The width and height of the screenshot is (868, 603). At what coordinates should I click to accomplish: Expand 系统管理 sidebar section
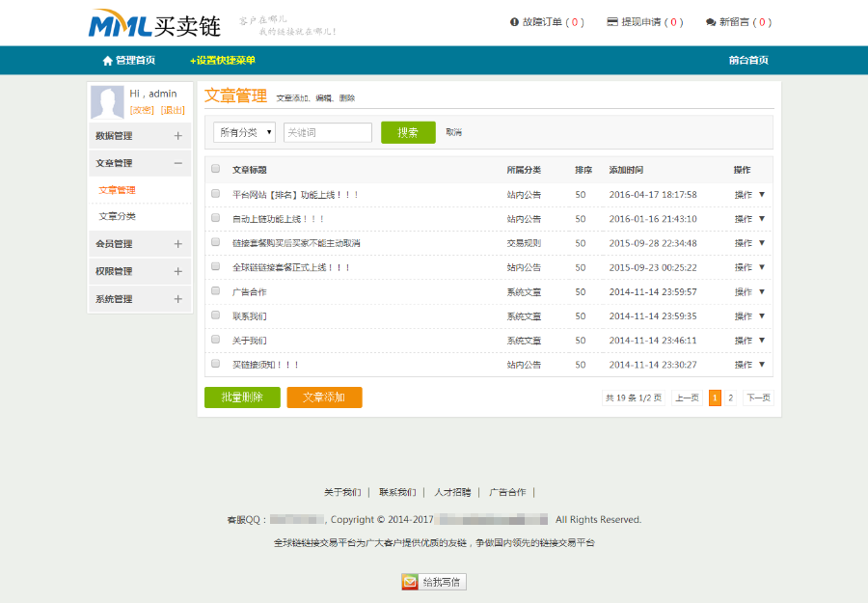coord(177,299)
